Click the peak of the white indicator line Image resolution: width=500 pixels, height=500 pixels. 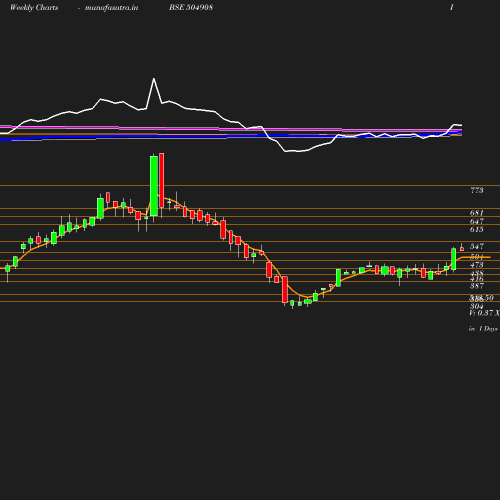(x=154, y=79)
